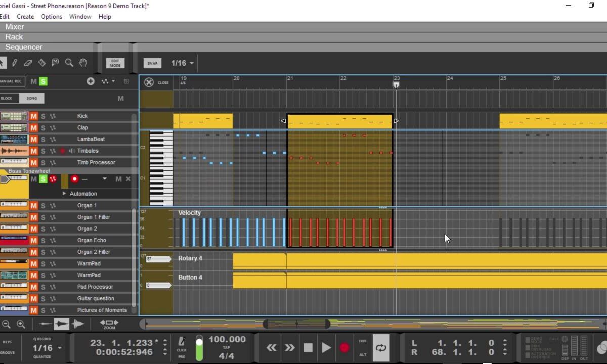Click the add track plus icon
The image size is (607, 364).
(x=91, y=81)
